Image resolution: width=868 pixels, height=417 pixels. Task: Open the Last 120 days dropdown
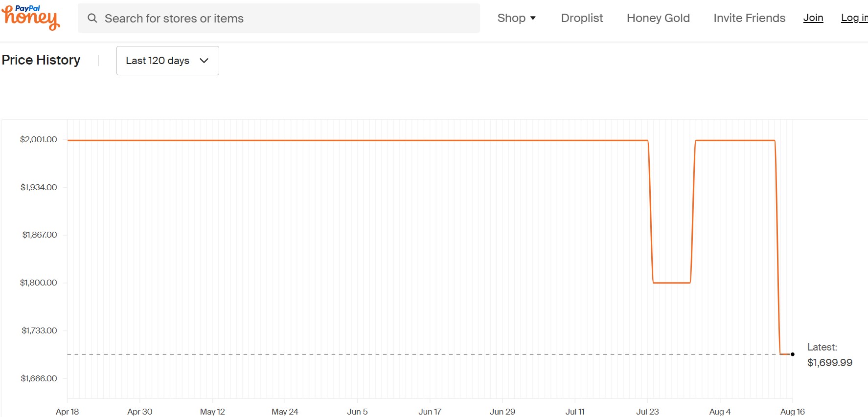168,61
